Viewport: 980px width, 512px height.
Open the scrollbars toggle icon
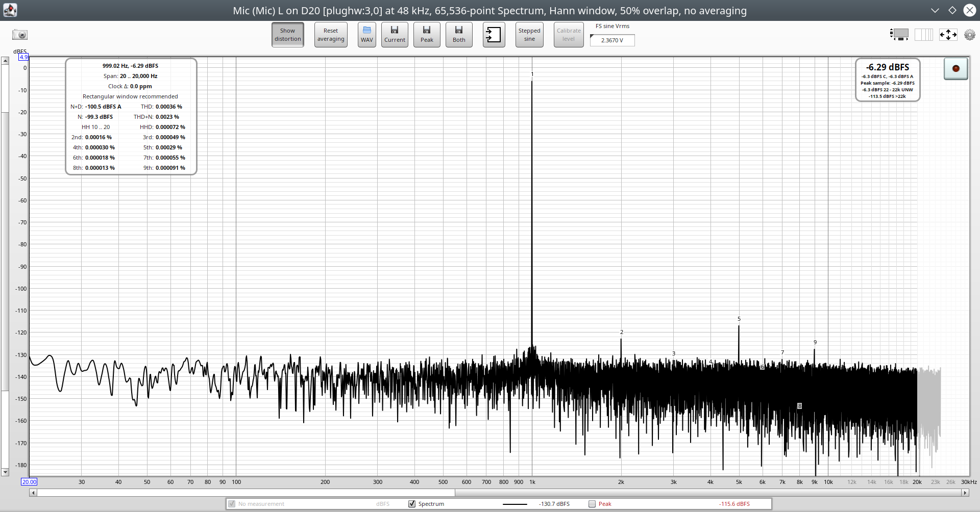(x=899, y=35)
